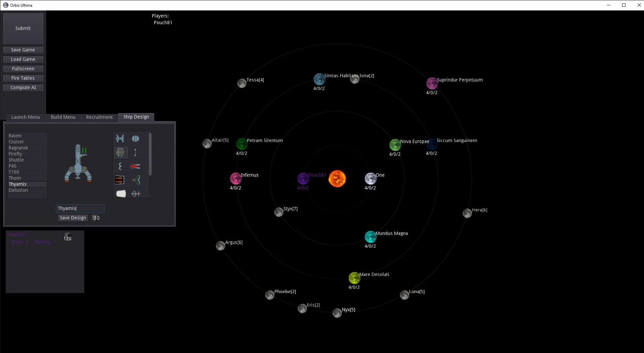Viewport: 644px width, 353px height.
Task: Switch to the Launch Menu tab
Action: [26, 117]
